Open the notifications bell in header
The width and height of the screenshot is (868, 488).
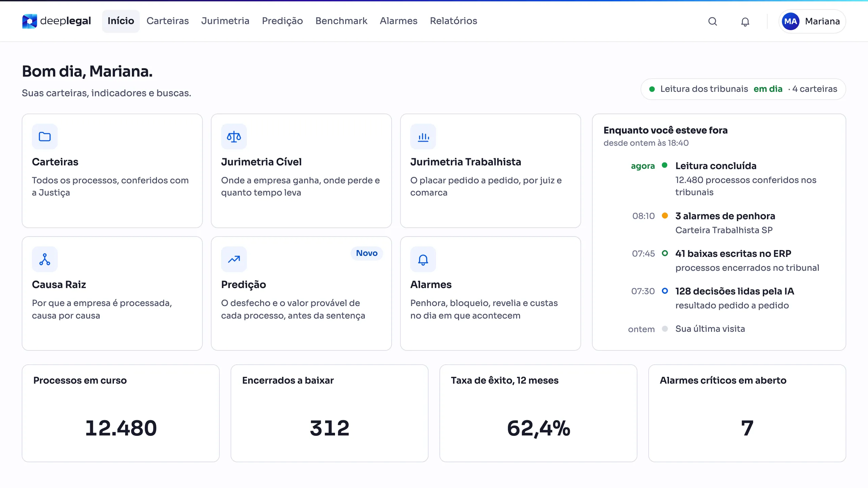coord(745,21)
